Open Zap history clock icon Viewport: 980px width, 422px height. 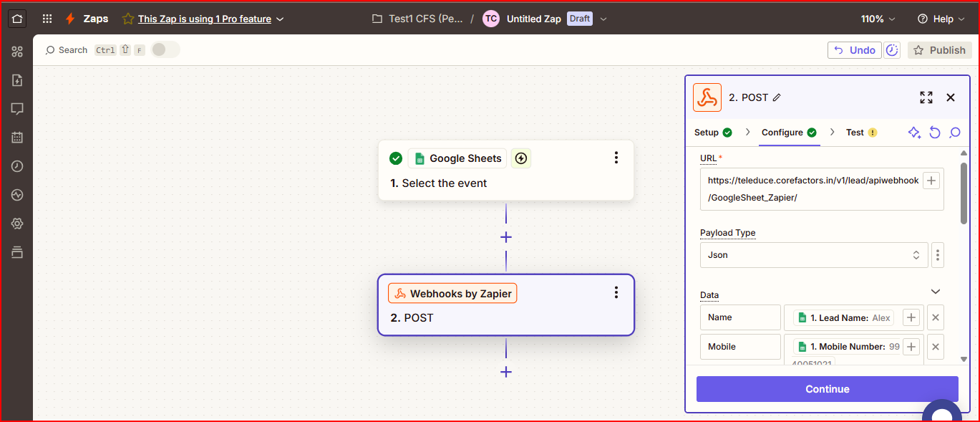coord(17,166)
